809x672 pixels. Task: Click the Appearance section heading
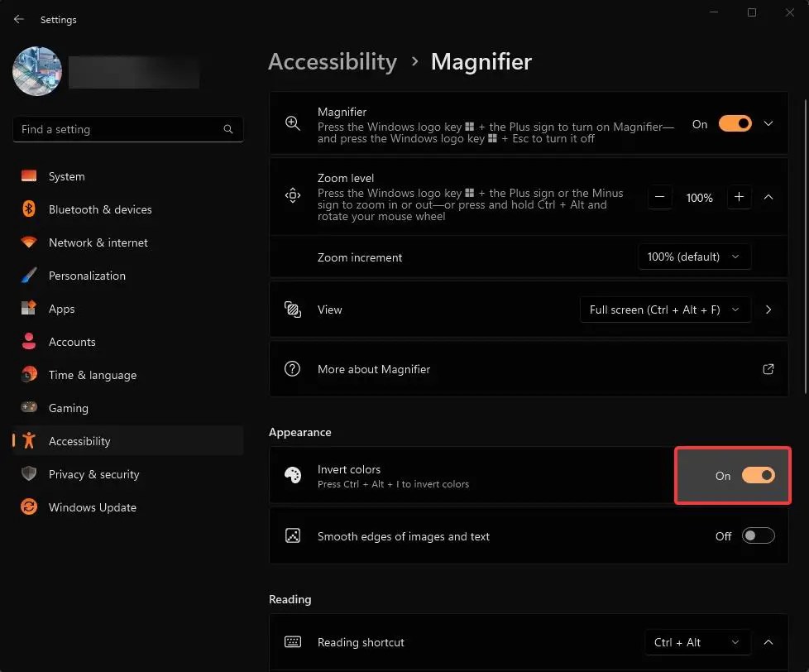click(299, 433)
